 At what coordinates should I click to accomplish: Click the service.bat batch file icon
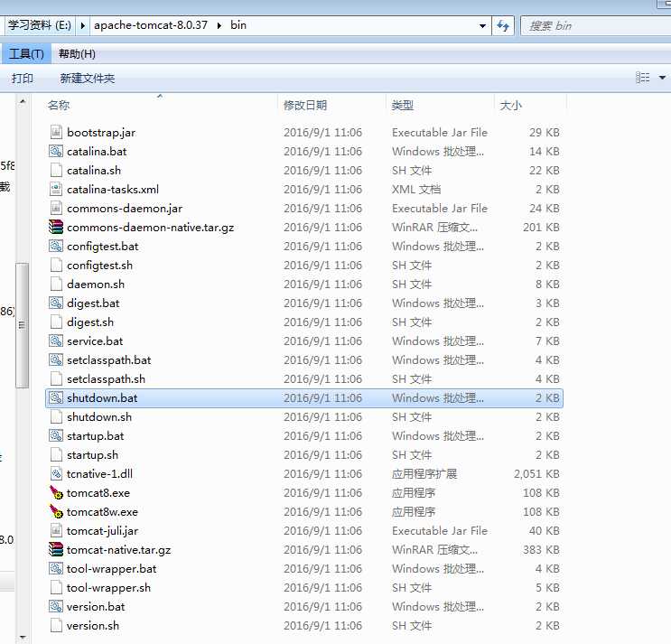pyautogui.click(x=56, y=341)
